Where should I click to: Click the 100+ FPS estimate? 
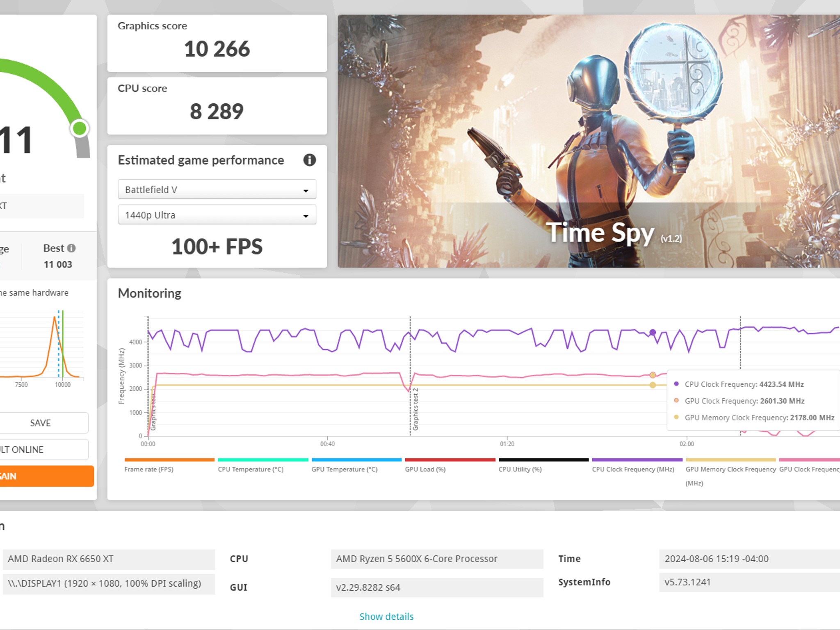(x=217, y=247)
